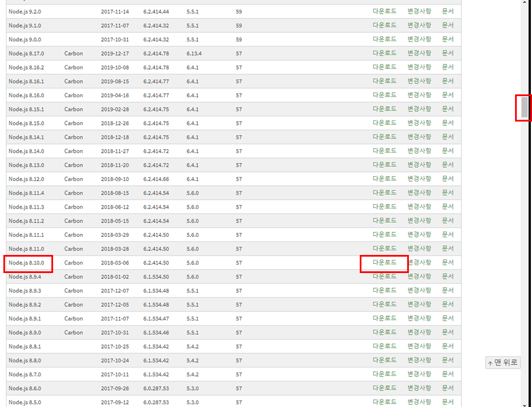The height and width of the screenshot is (407, 532).
Task: Select the Node.js 8.17.0 version text
Action: [27, 54]
